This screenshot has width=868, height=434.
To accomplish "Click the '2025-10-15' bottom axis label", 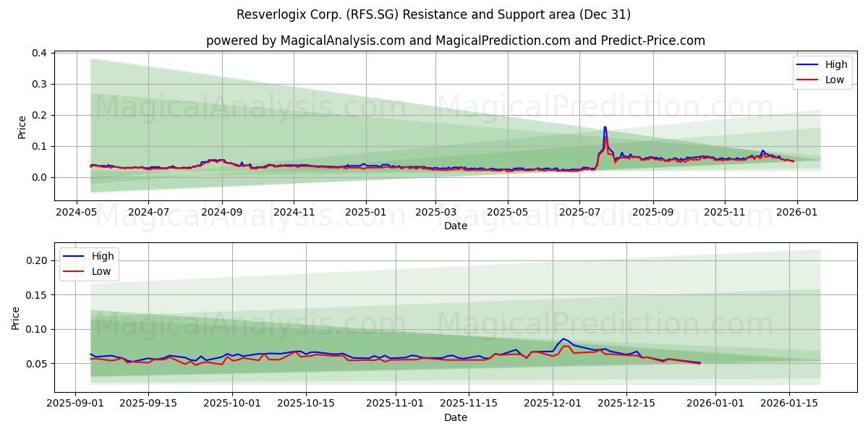I will pyautogui.click(x=305, y=404).
